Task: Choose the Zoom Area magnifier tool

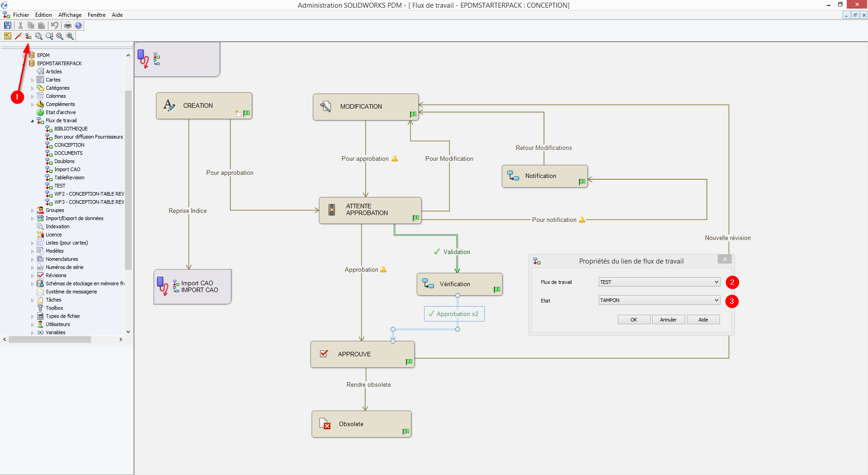Action: tap(39, 36)
